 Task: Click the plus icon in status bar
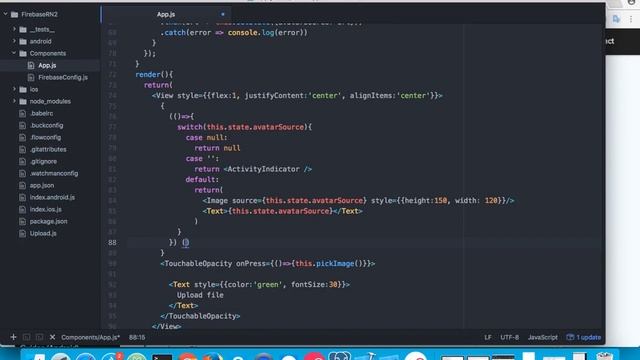click(x=13, y=337)
